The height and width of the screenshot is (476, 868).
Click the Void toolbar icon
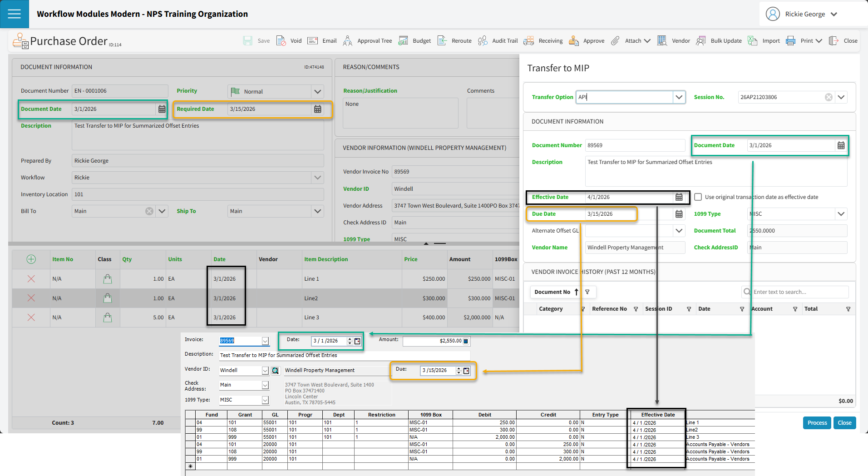[x=281, y=41]
